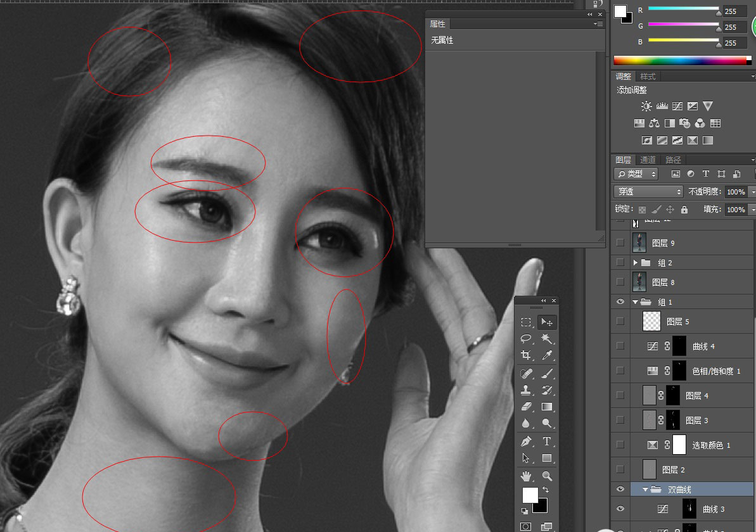Switch to the 路径 tab

click(x=673, y=160)
